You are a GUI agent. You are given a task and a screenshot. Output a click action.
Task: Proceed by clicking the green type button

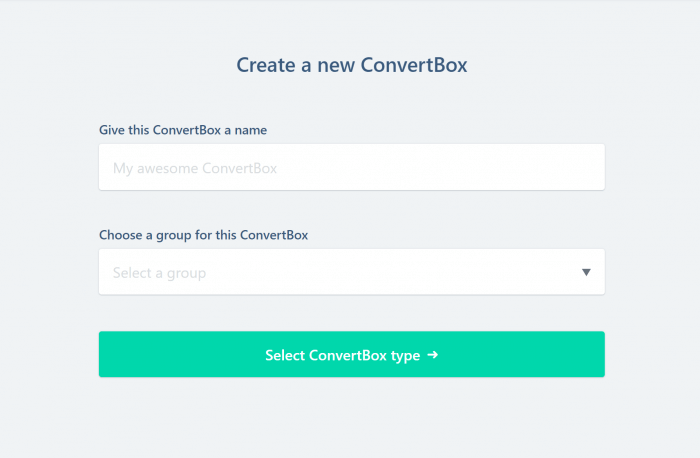tap(352, 354)
